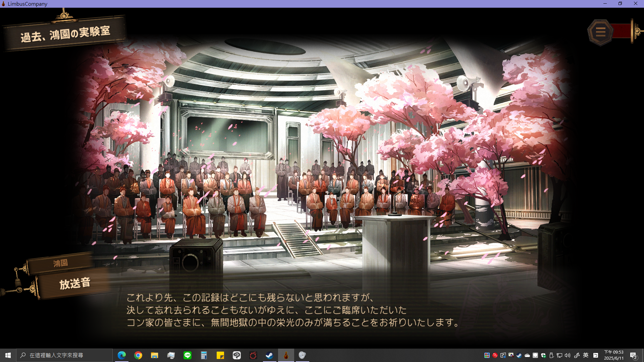Open Microsoft Edge from the taskbar
The width and height of the screenshot is (644, 362).
(x=122, y=355)
